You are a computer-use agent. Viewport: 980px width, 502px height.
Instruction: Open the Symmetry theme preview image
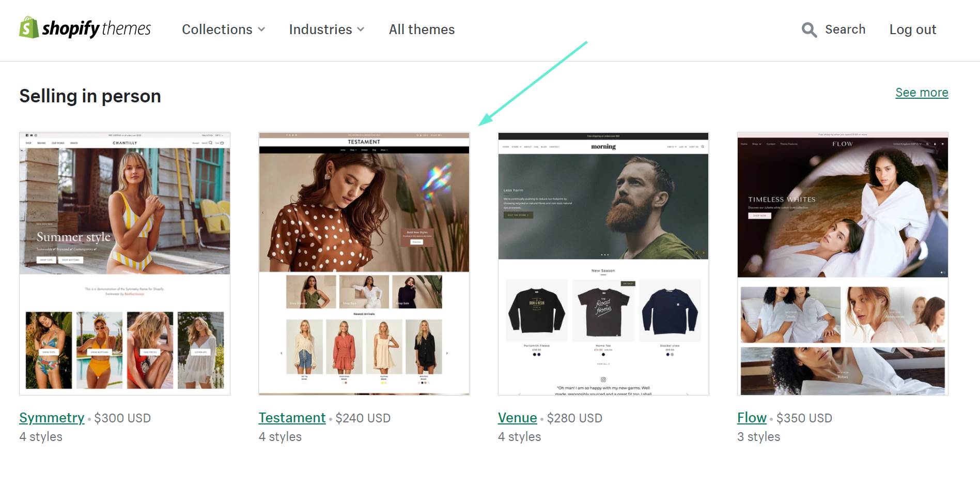point(125,263)
